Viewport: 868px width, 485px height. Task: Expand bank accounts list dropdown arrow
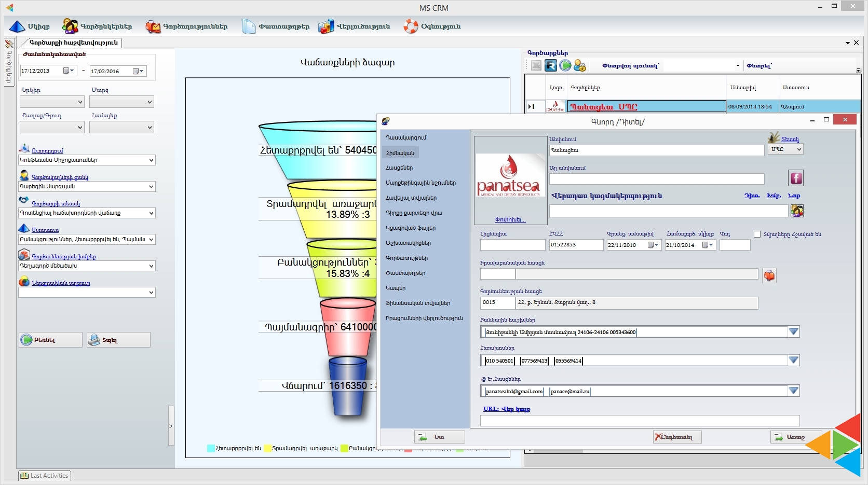tap(793, 332)
